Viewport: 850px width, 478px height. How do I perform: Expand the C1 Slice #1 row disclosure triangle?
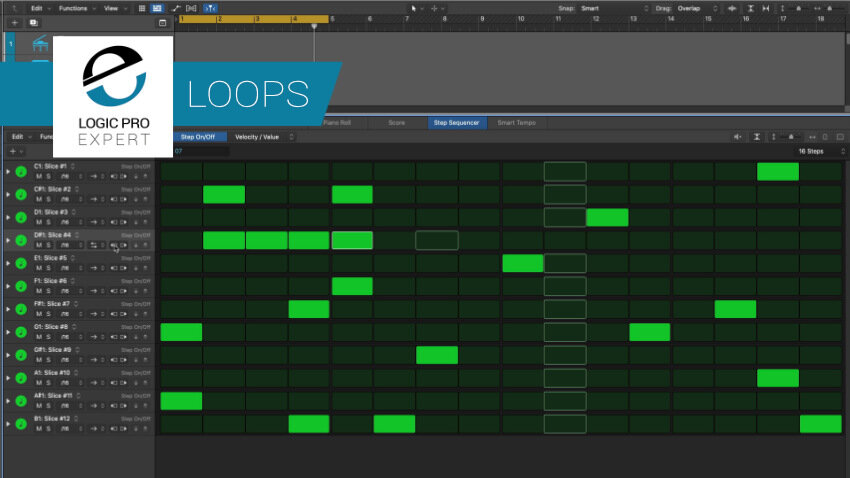[8, 172]
